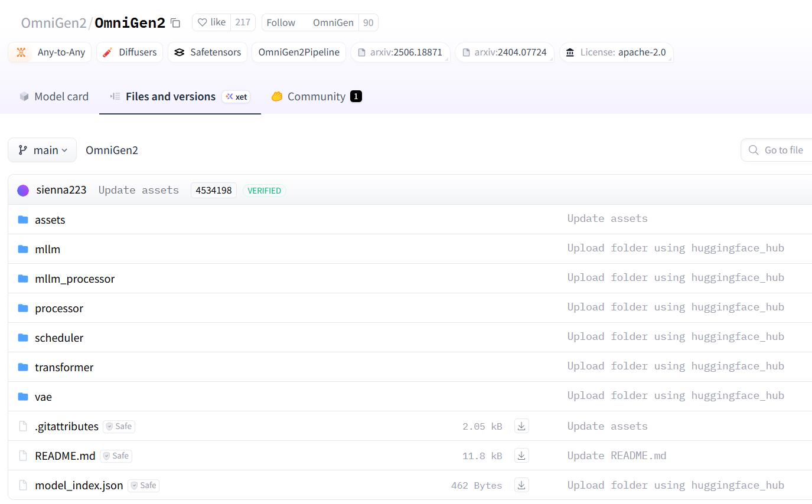
Task: Download the .gitattributes file
Action: tap(521, 426)
